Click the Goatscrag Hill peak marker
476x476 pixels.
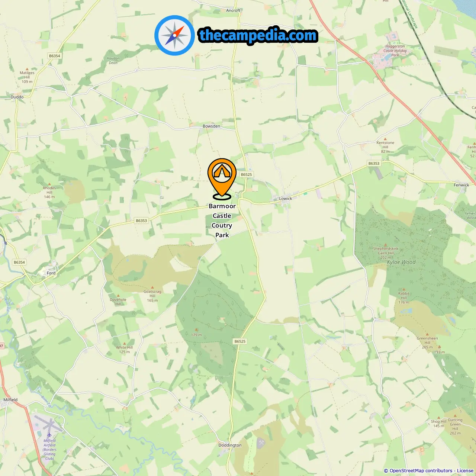point(152,287)
